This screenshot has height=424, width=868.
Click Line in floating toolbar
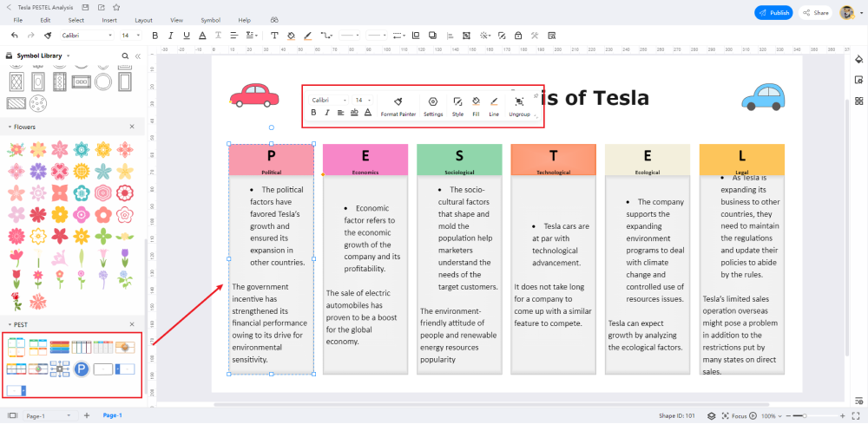click(x=494, y=106)
